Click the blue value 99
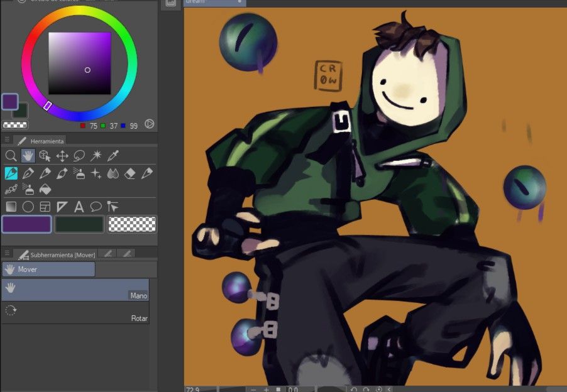 tap(134, 126)
